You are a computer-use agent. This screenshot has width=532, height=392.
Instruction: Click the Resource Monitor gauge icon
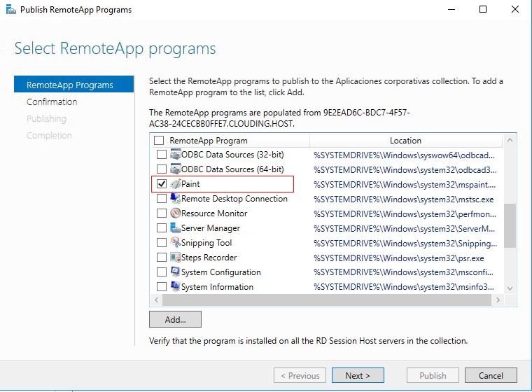coord(176,213)
